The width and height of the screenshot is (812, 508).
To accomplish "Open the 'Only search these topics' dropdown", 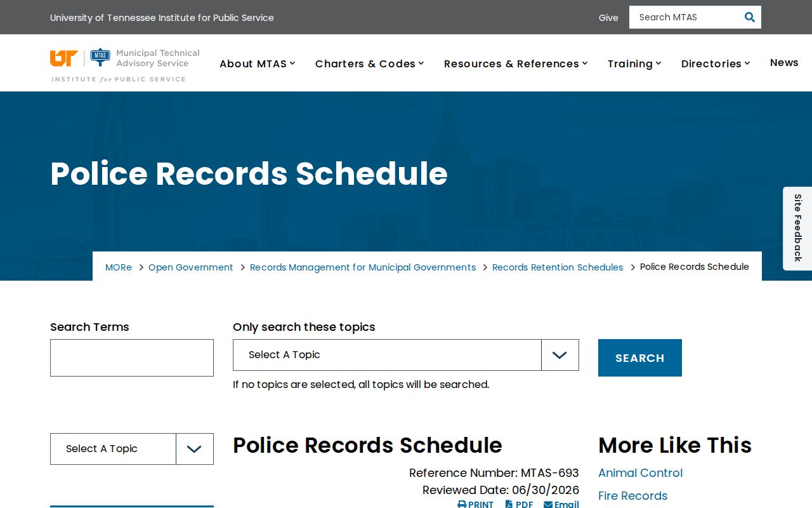I will 406,355.
